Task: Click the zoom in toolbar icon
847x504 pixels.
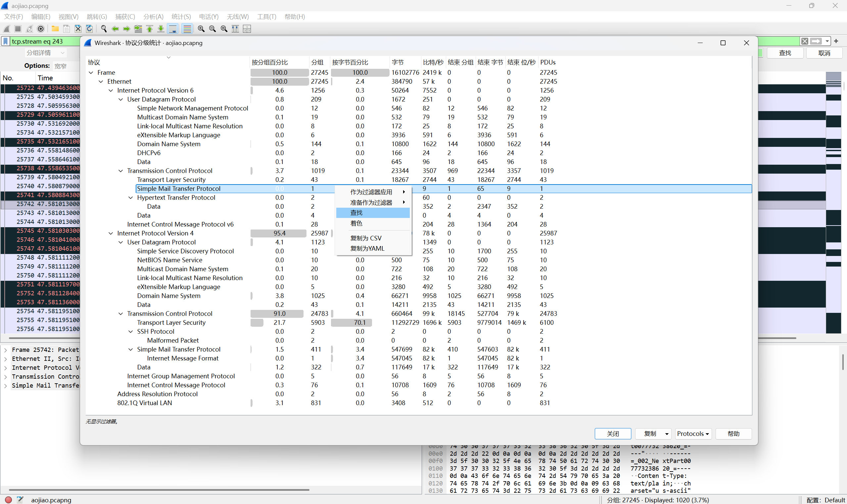Action: tap(201, 29)
